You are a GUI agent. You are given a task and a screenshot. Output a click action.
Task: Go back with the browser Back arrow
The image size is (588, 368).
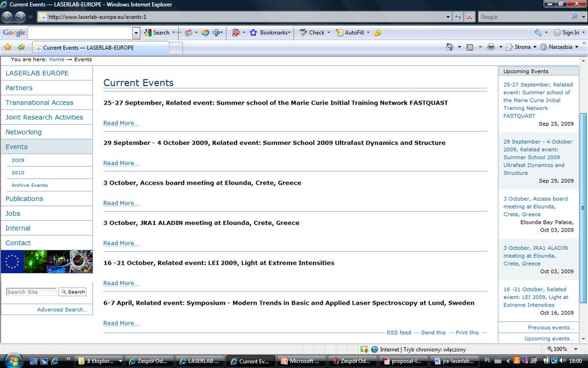tap(7, 17)
